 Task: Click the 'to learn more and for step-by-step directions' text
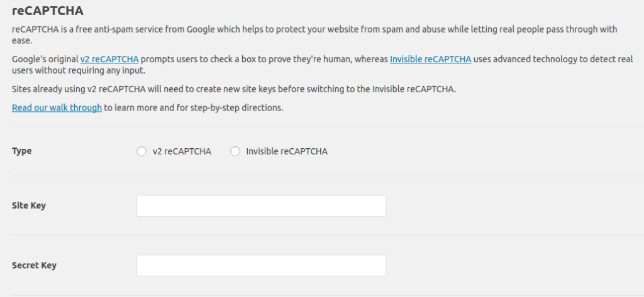[194, 107]
